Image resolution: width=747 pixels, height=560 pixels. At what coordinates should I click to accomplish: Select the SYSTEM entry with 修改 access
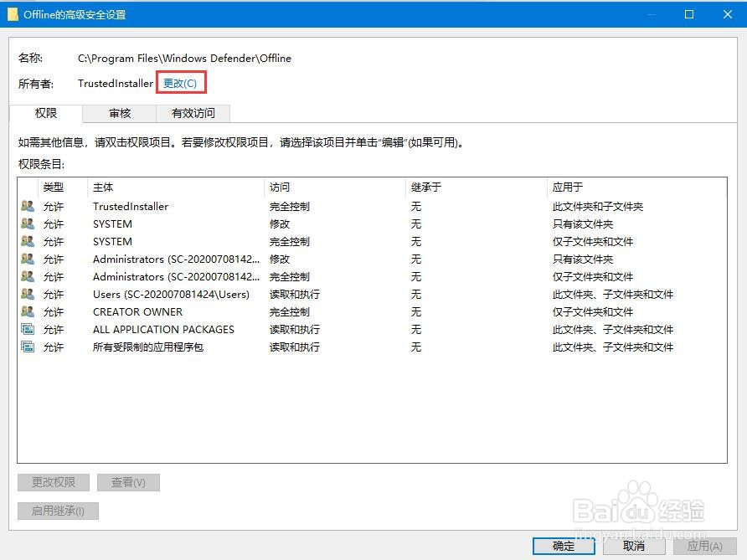(x=372, y=223)
